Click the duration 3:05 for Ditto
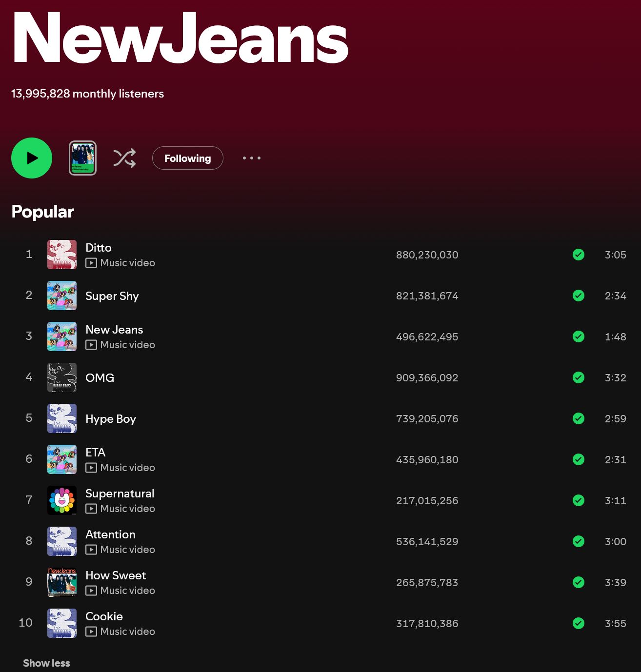Screen dimensions: 641x672 [x=616, y=255]
